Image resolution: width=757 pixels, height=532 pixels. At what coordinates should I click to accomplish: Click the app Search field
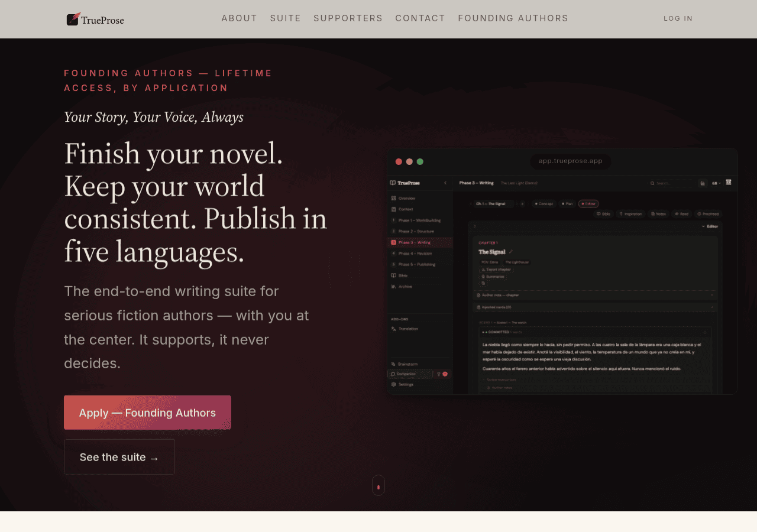coord(670,183)
